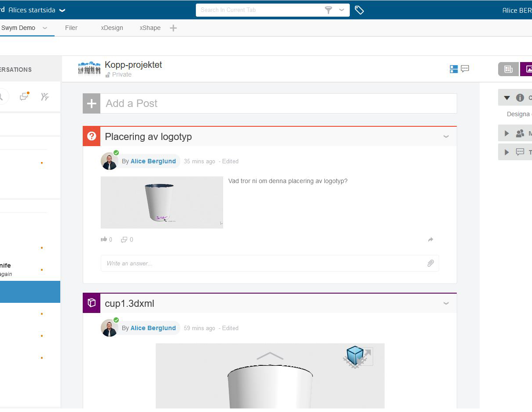The width and height of the screenshot is (532, 412).
Task: Open the Alices startsida dashboard dropdown
Action: pyautogui.click(x=62, y=10)
